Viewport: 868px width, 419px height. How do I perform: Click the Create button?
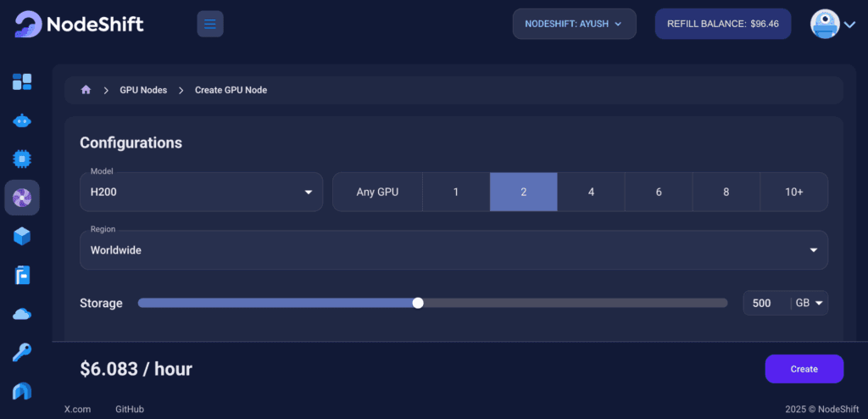coord(804,369)
